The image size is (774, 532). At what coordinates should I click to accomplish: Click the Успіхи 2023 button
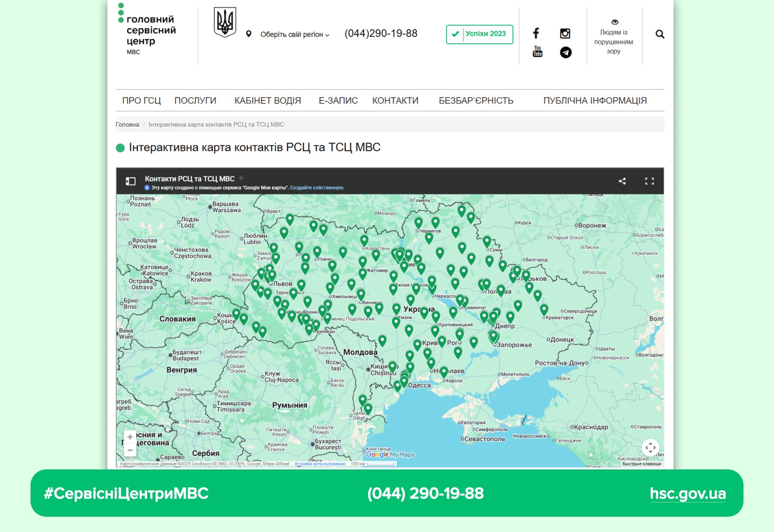pos(479,34)
